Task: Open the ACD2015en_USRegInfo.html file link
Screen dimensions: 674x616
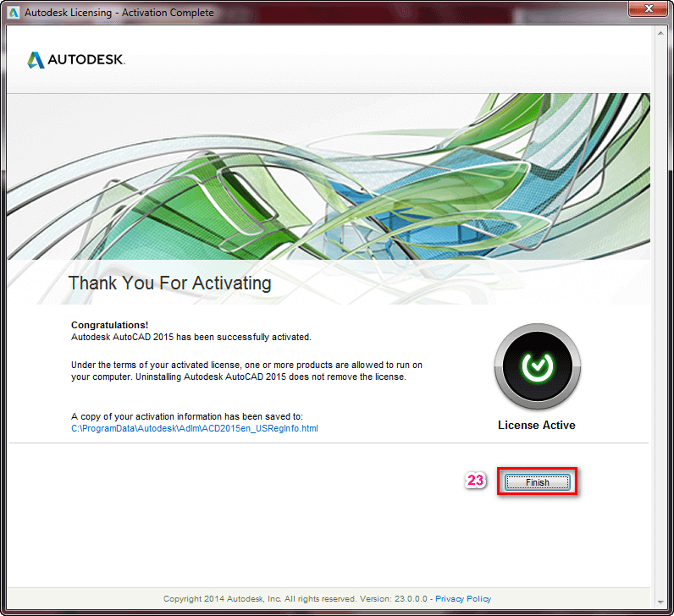Action: (194, 428)
